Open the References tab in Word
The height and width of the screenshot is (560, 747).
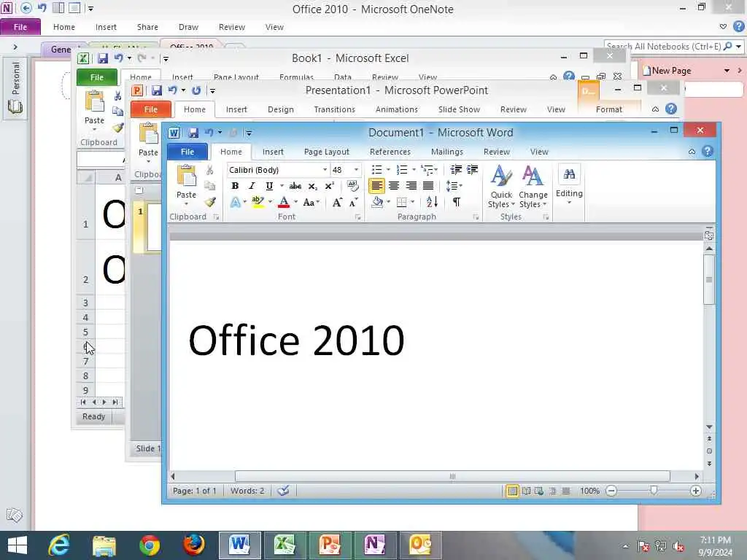click(x=390, y=152)
